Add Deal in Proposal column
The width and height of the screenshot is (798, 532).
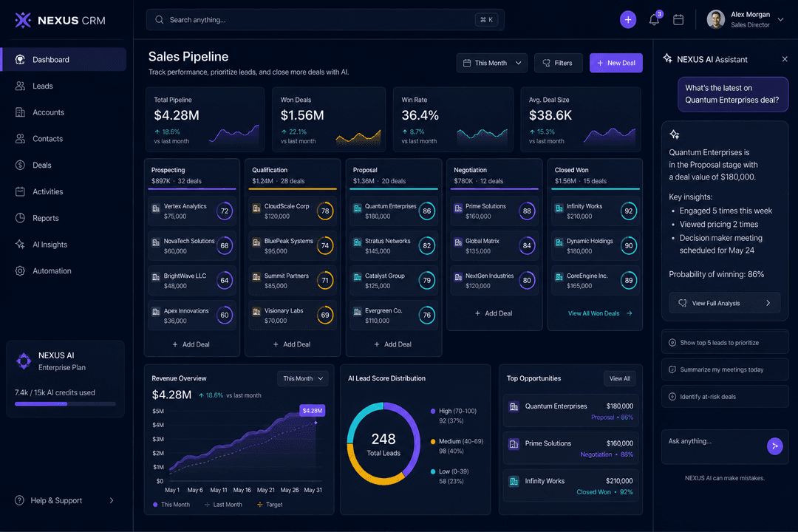pyautogui.click(x=392, y=344)
